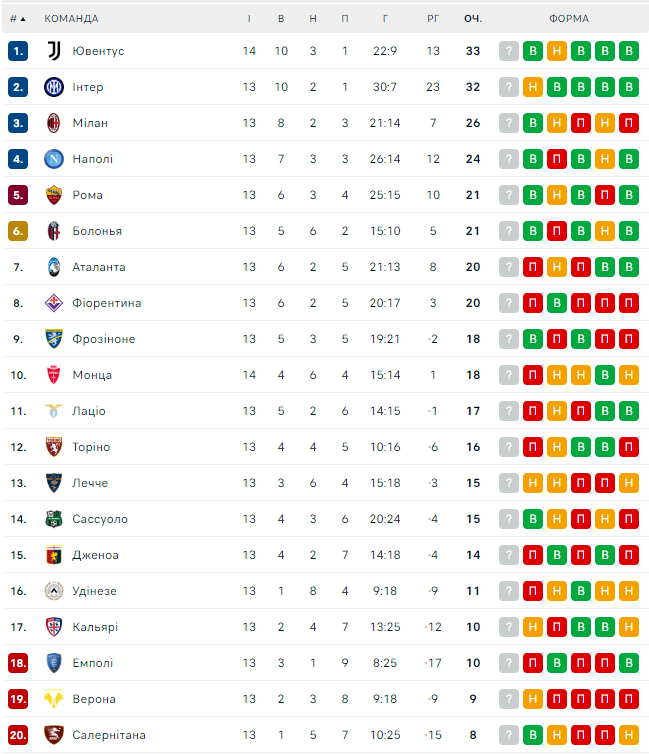Click Juventus gray question-mark form badge
This screenshot has height=754, width=649.
[x=509, y=51]
